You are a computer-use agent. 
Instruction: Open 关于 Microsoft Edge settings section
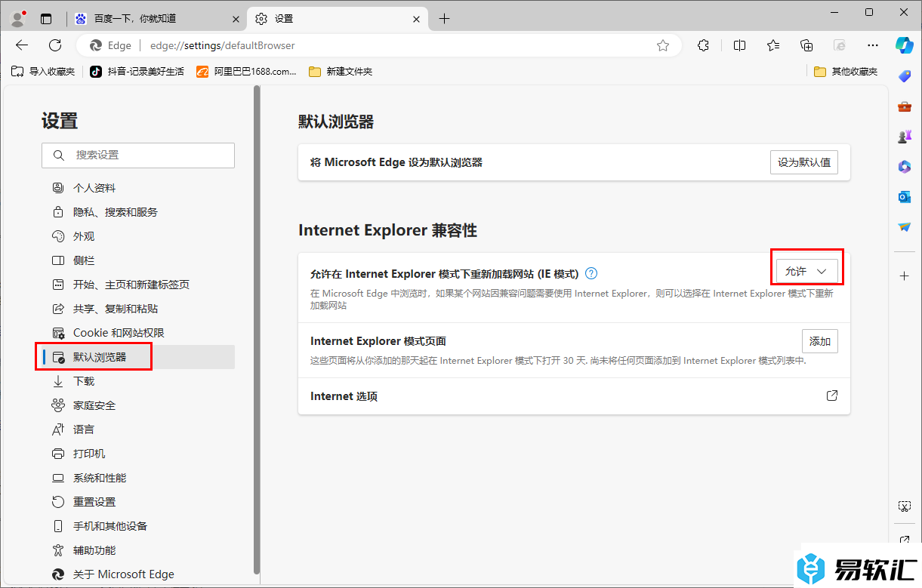tap(138, 574)
